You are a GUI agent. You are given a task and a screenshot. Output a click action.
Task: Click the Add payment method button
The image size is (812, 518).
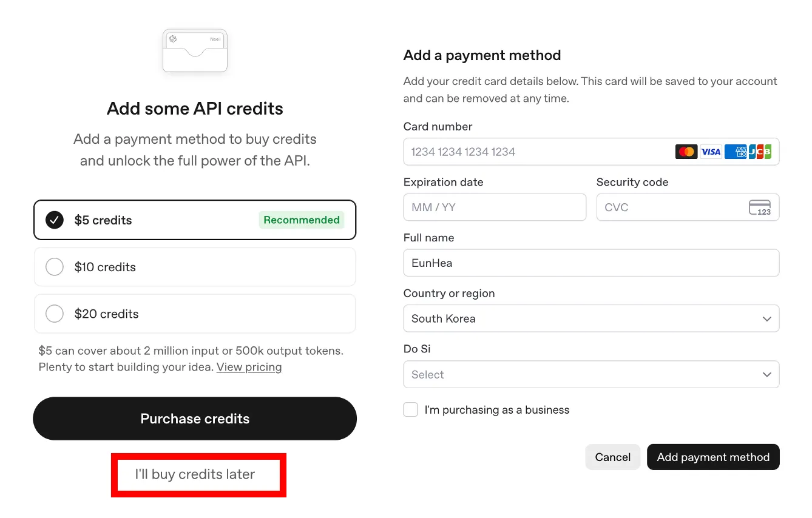[x=713, y=457]
